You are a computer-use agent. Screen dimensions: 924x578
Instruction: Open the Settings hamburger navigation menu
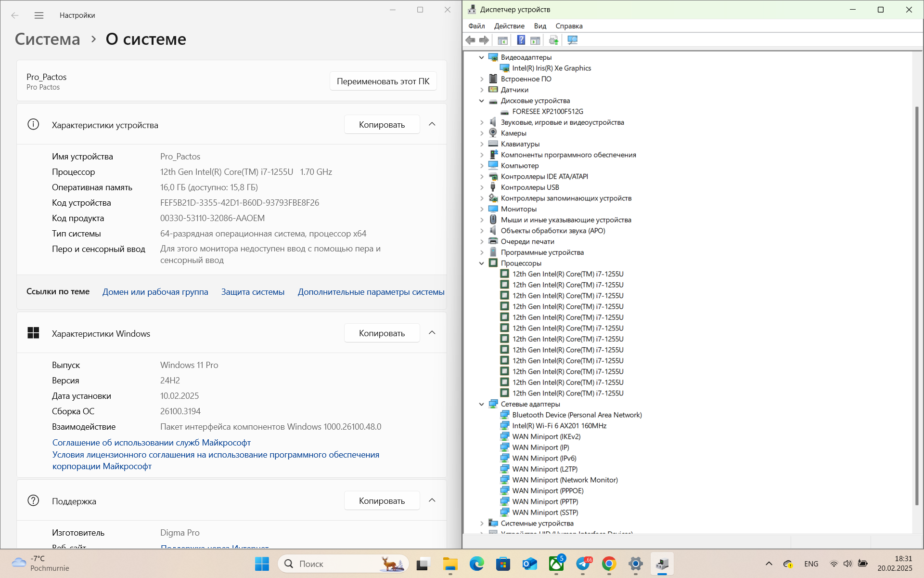[x=39, y=15]
